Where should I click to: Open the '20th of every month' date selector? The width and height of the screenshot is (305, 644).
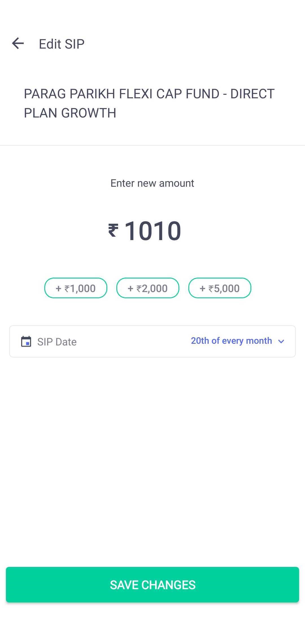click(x=231, y=341)
